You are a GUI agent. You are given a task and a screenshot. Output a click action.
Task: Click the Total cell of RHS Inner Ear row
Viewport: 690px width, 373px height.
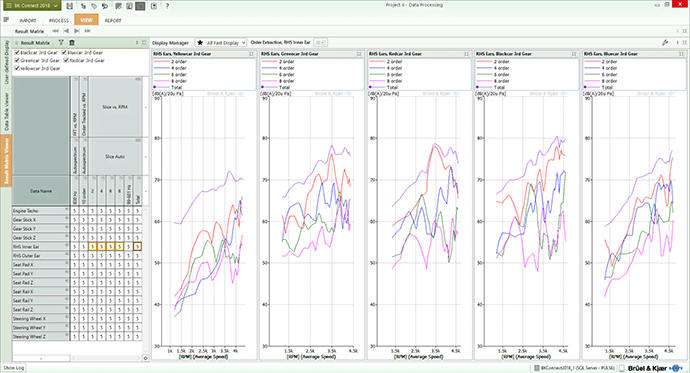(137, 247)
